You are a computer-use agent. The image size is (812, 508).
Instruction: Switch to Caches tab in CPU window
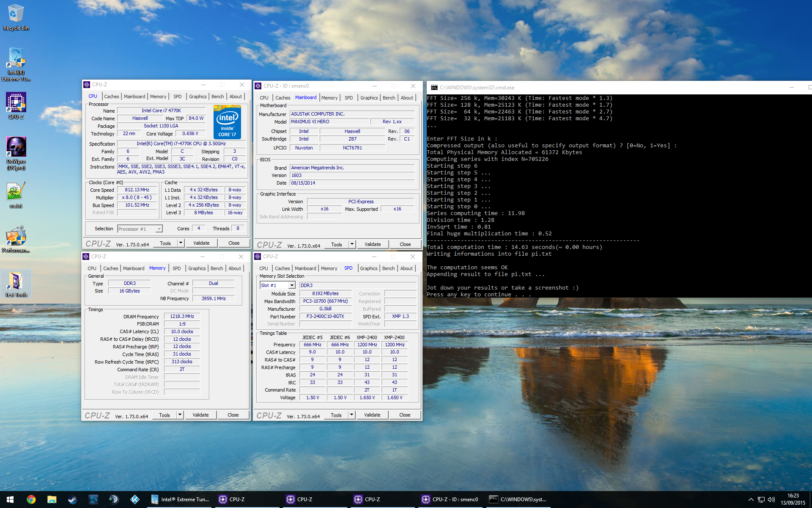[x=112, y=97]
